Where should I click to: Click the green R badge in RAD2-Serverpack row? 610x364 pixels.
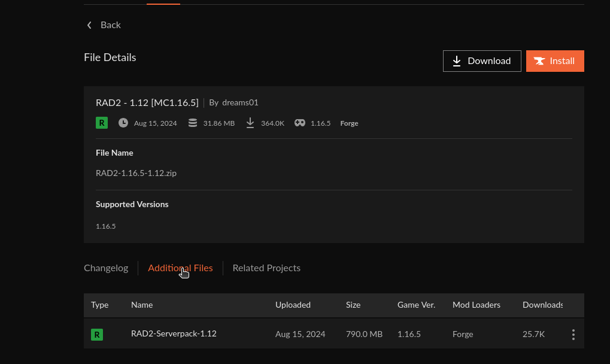click(97, 335)
